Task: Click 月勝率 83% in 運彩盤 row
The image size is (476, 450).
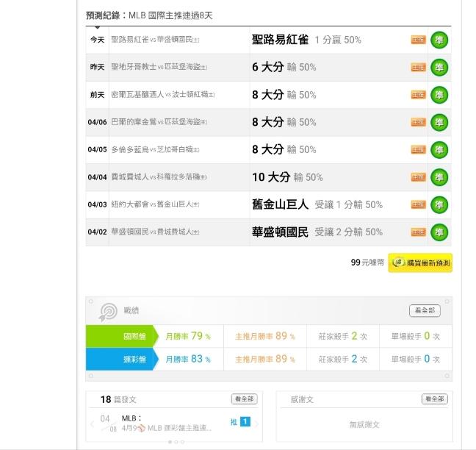Action: tap(188, 359)
